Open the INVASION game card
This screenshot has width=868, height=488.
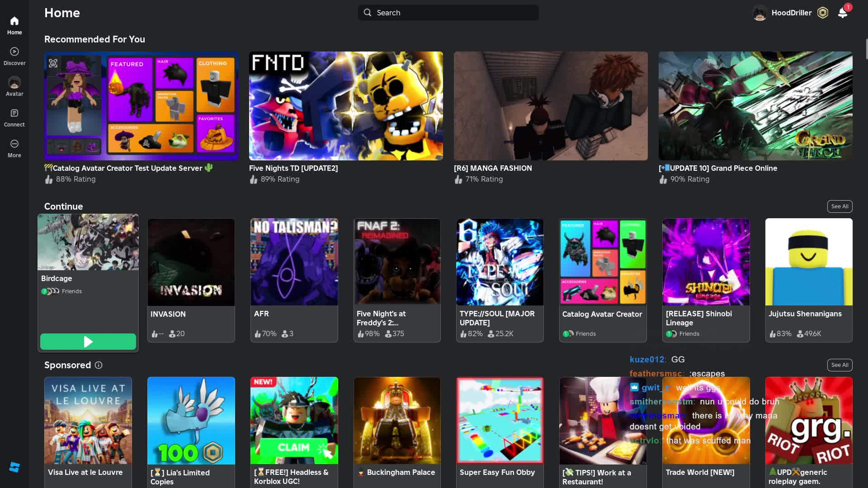191,280
